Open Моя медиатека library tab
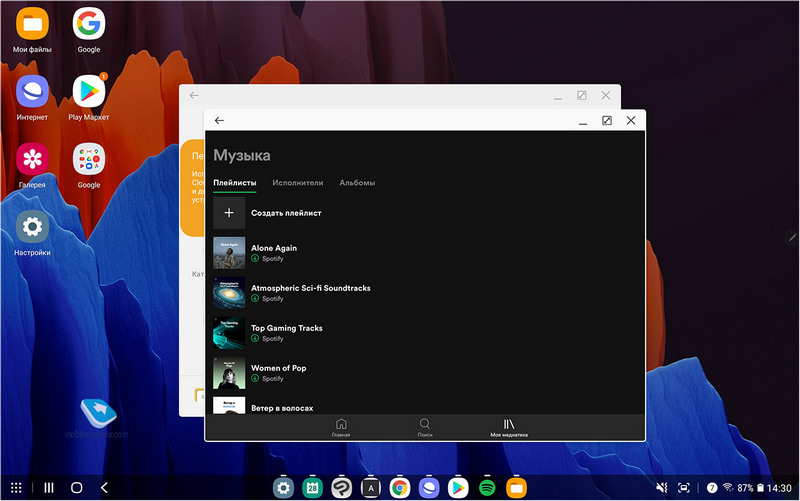This screenshot has height=501, width=800. [x=509, y=428]
